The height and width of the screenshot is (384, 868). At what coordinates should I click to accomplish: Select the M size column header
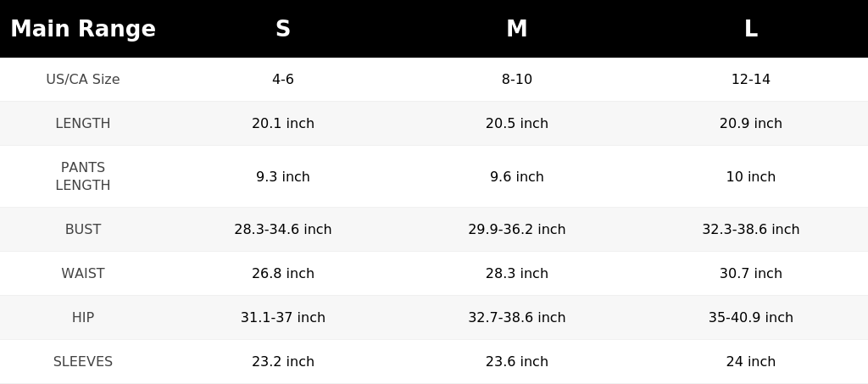point(516,29)
